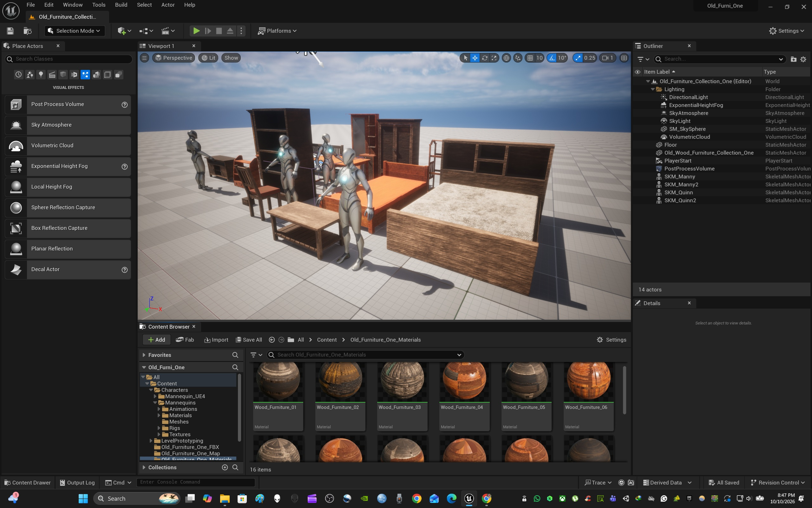
Task: Select the Lights category icon in Place Actors
Action: click(41, 75)
